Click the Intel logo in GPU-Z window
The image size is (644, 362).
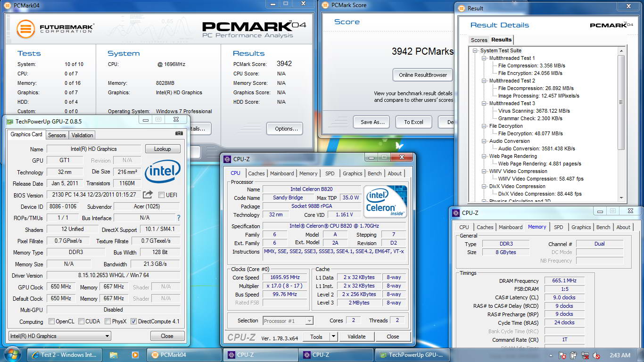[x=163, y=171]
